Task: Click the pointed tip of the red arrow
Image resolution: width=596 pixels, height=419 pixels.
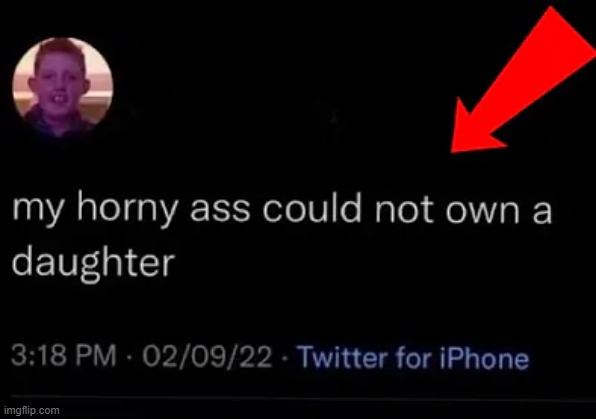Action: pos(455,149)
